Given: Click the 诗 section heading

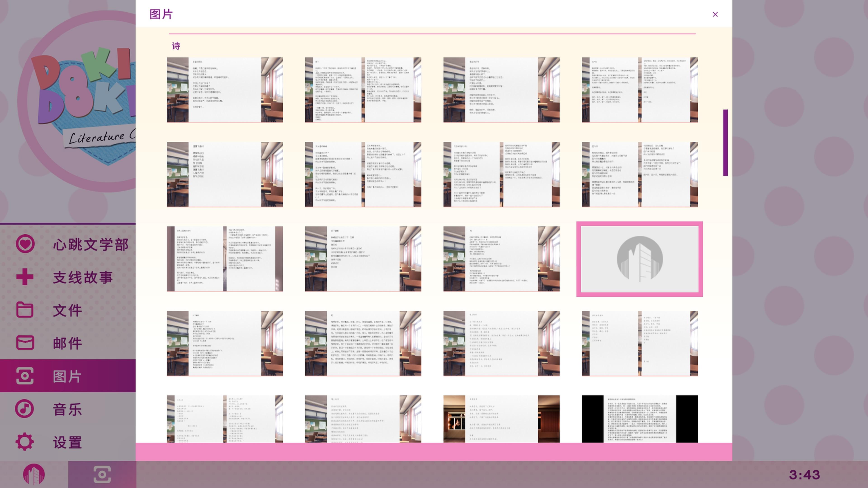Looking at the screenshot, I should tap(176, 46).
